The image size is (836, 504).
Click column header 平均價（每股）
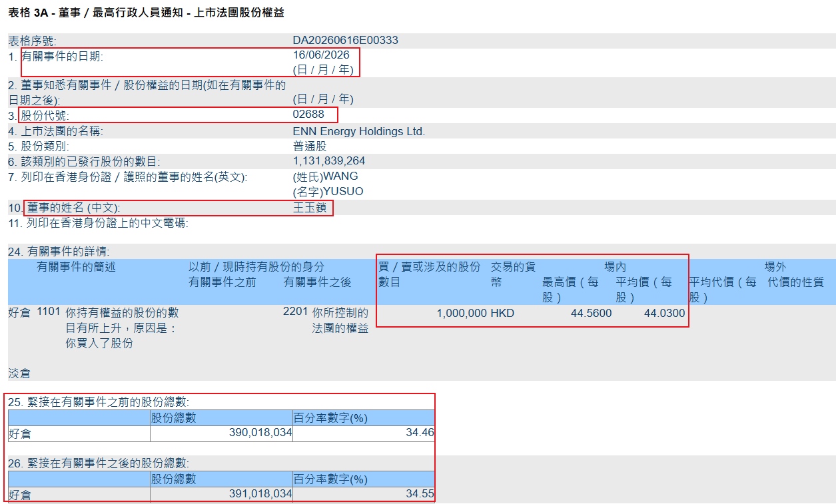[644, 290]
